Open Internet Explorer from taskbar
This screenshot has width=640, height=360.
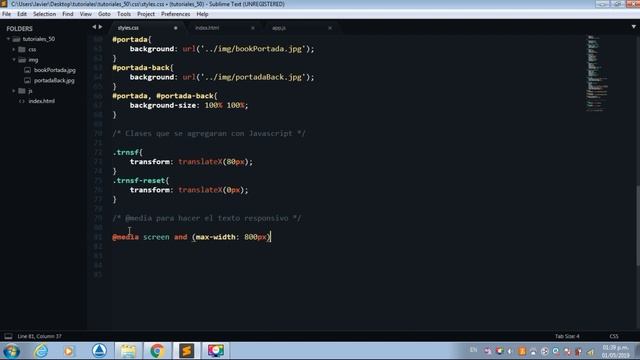pos(41,351)
